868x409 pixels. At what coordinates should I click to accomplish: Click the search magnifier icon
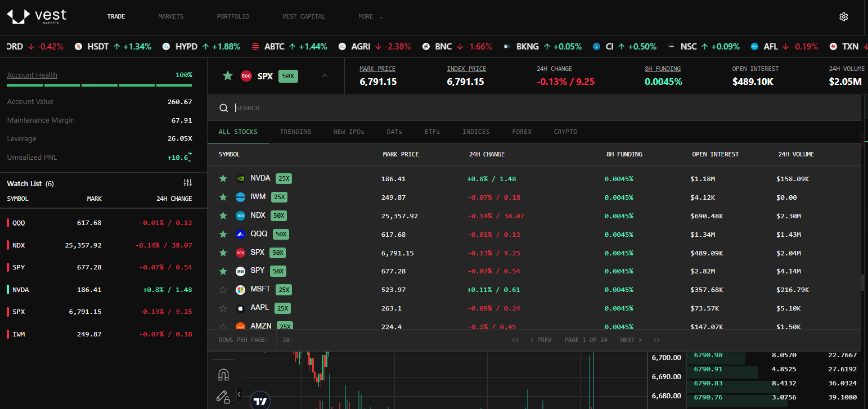click(223, 108)
